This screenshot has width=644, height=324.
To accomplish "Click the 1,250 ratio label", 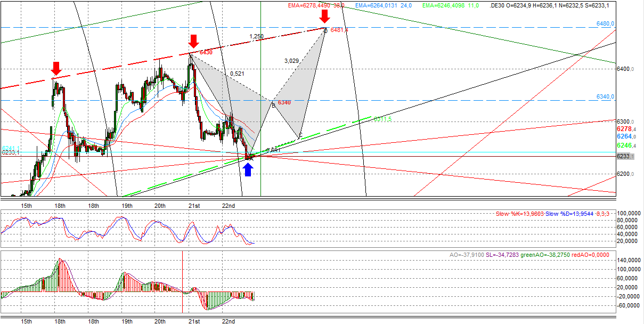I will click(256, 36).
